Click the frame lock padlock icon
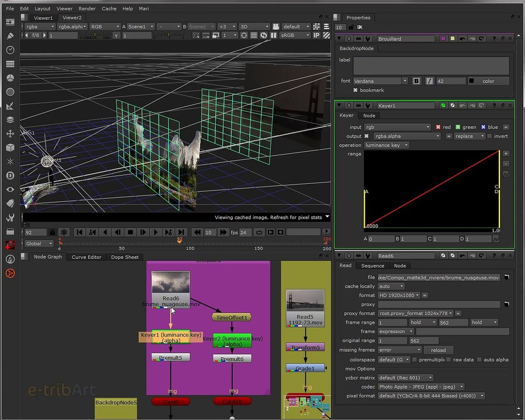 click(x=53, y=232)
